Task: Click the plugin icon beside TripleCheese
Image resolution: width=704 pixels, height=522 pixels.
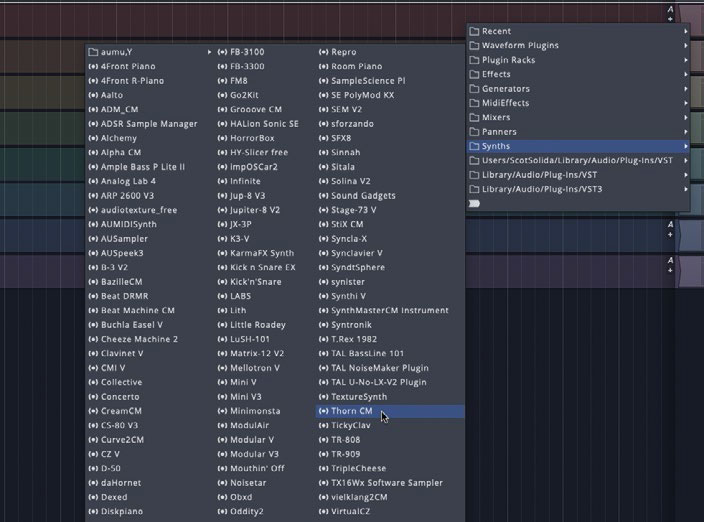Action: [323, 468]
